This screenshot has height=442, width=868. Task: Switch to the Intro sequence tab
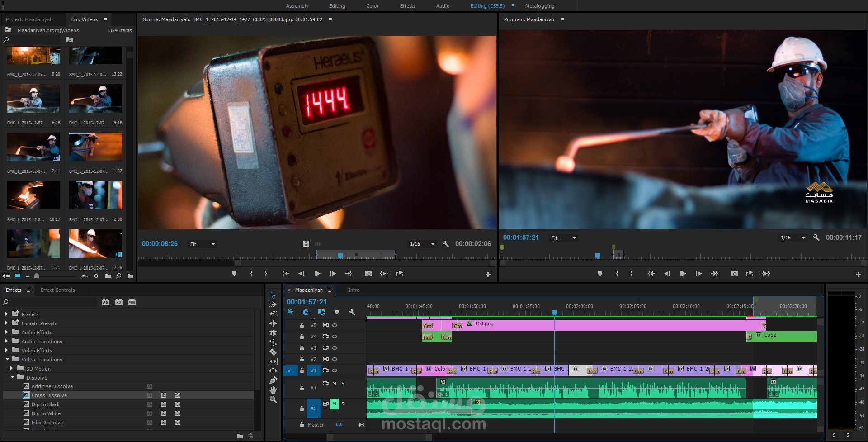pyautogui.click(x=354, y=290)
